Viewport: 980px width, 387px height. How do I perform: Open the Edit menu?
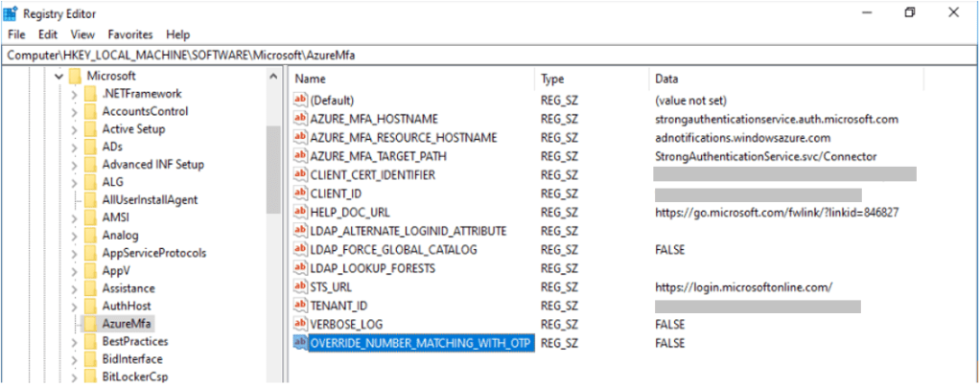[48, 34]
